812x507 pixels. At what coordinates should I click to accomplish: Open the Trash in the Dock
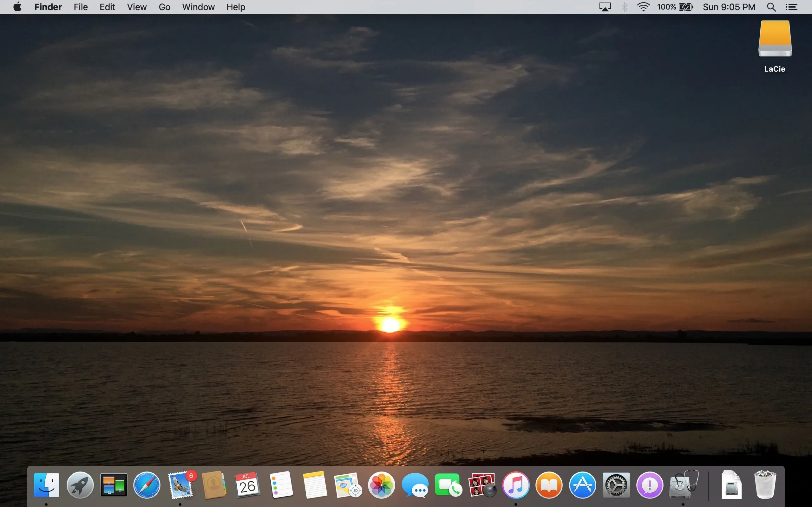[x=765, y=485]
